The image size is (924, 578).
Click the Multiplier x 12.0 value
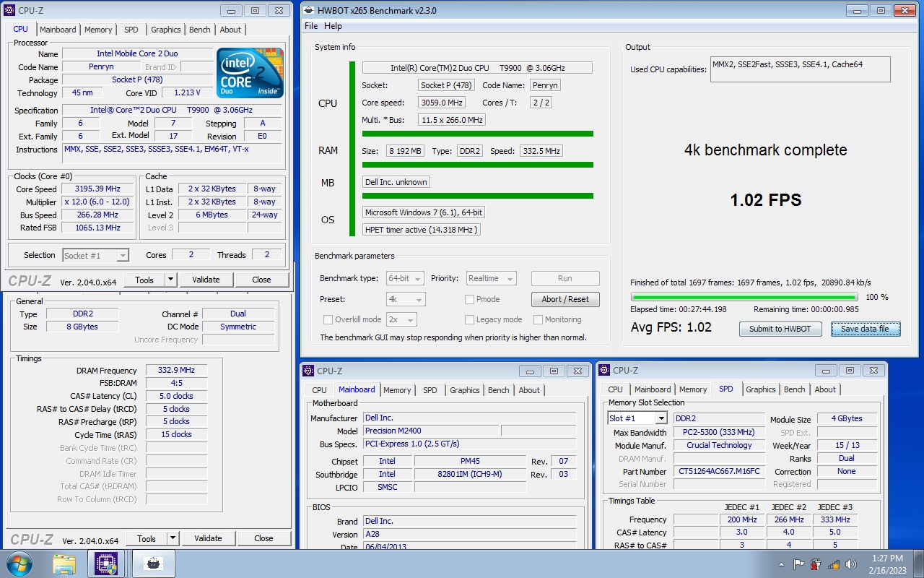point(97,202)
